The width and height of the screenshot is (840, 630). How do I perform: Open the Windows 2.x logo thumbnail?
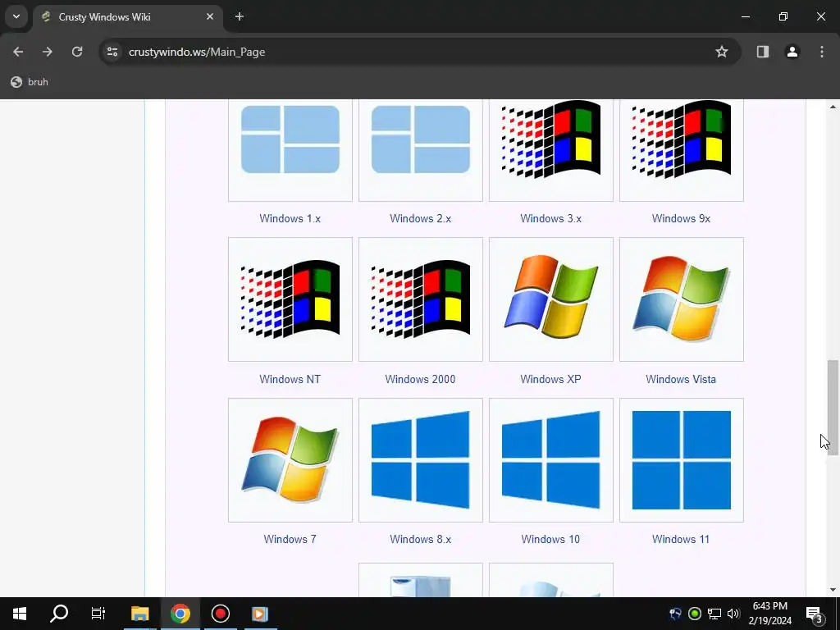click(421, 140)
